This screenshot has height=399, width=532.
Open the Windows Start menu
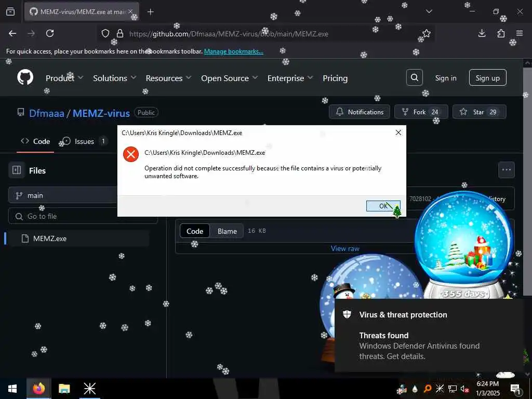12,389
